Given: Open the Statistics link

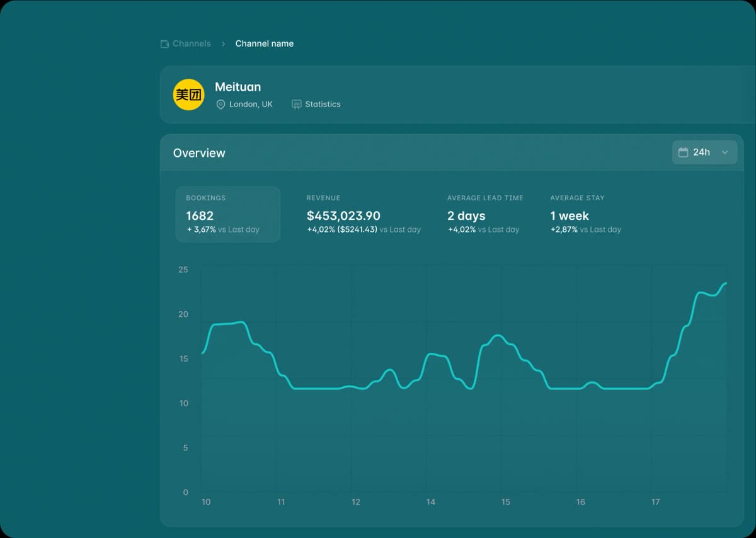Looking at the screenshot, I should [323, 105].
